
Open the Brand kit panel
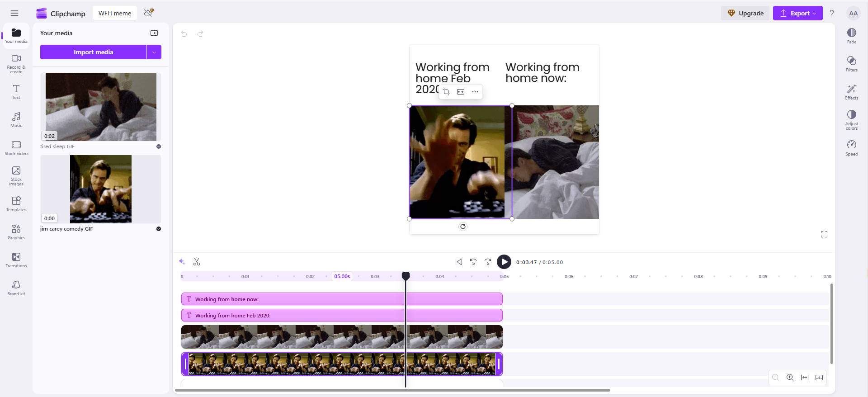[x=16, y=288]
